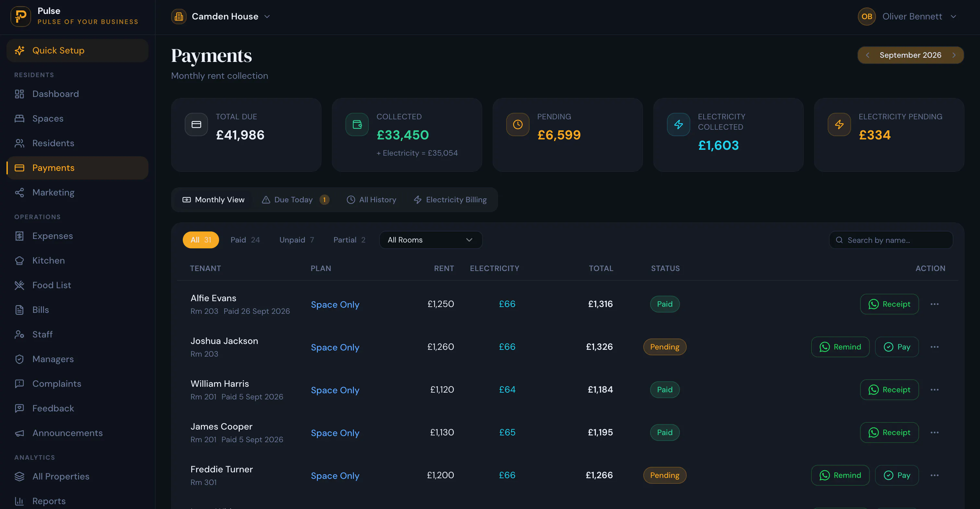Switch to the All History tab
This screenshot has height=509, width=980.
click(x=371, y=200)
